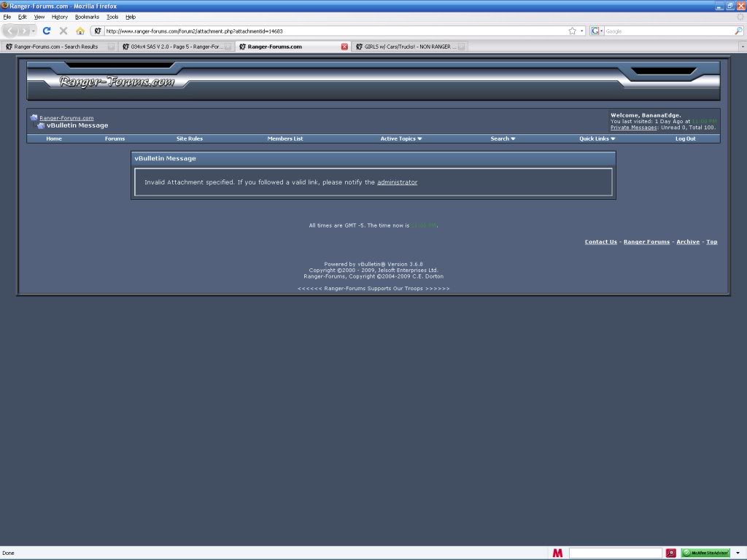
Task: Click Log Out in the navbar
Action: click(x=686, y=139)
